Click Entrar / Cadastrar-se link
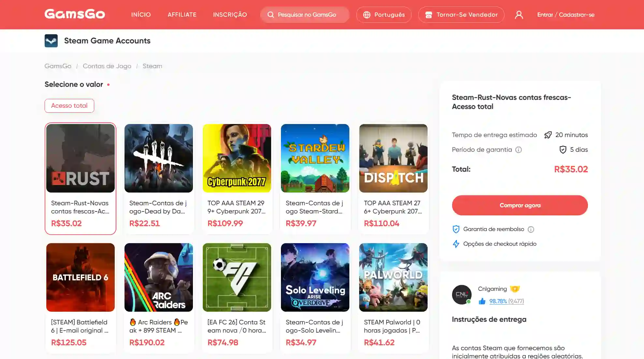Viewport: 644px width, 359px height. pos(566,15)
